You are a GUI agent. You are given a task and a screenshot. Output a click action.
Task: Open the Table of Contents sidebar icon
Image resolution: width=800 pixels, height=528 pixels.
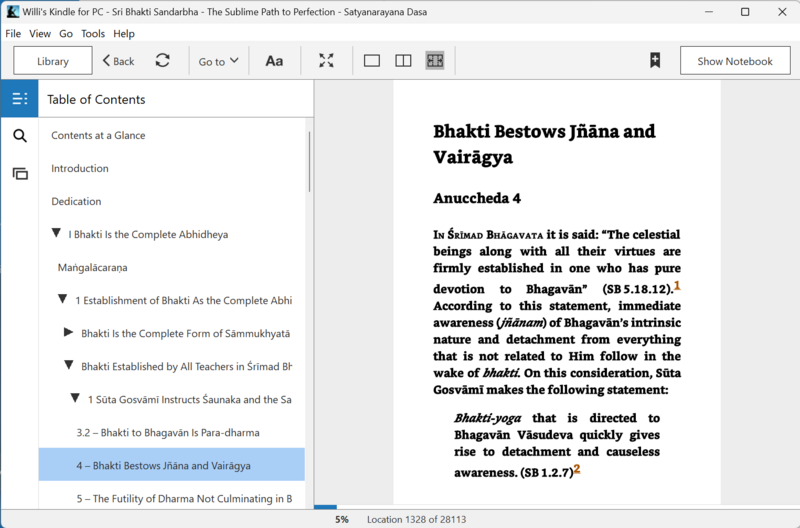(19, 98)
